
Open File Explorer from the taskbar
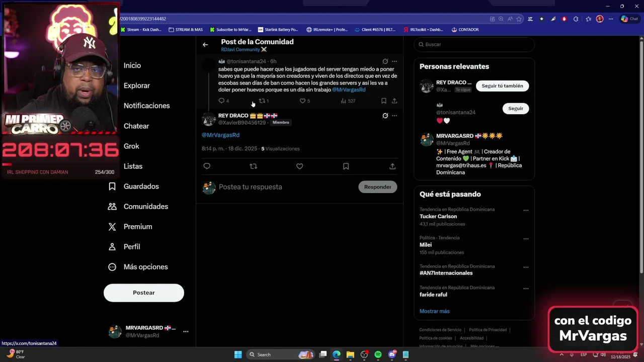[x=350, y=354]
